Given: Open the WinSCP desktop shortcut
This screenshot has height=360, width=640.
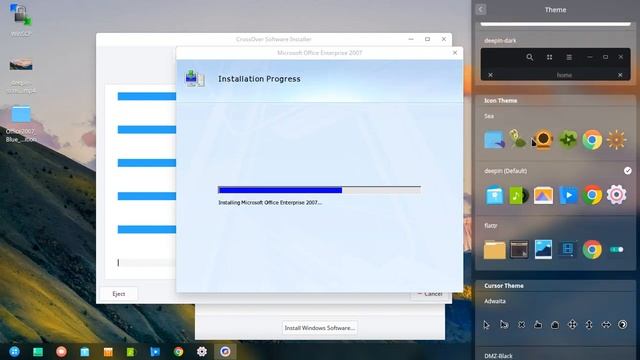Looking at the screenshot, I should coord(20,18).
